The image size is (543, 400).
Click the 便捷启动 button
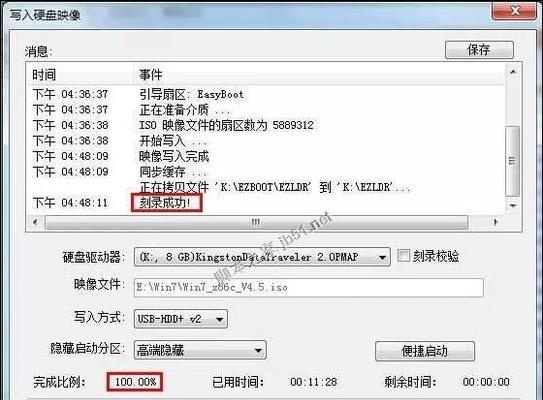coord(425,351)
